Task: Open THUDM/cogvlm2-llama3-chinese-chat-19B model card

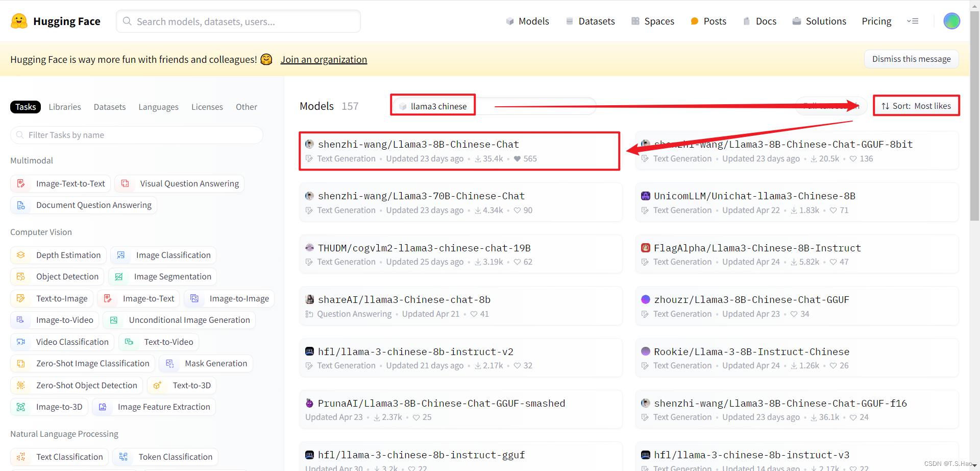Action: [460, 254]
